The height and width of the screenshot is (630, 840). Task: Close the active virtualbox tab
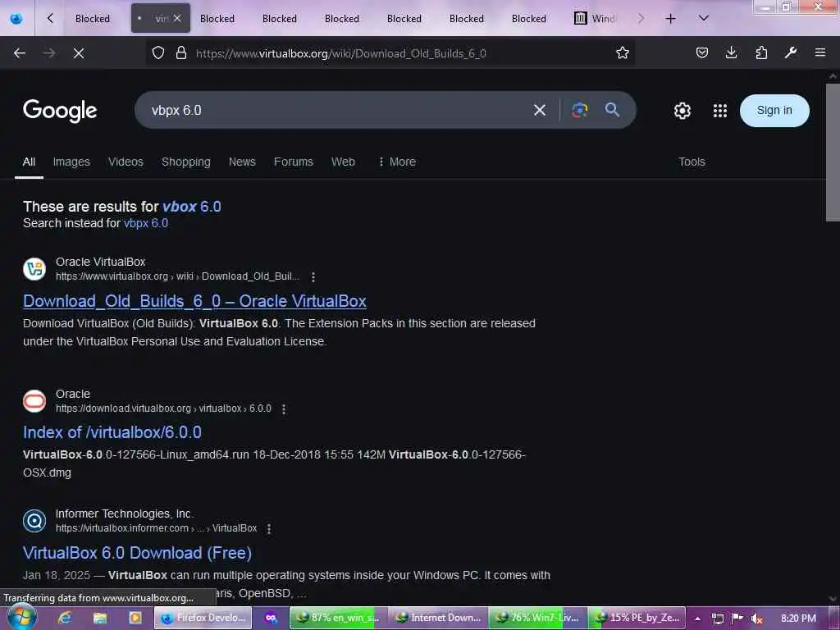coord(177,18)
